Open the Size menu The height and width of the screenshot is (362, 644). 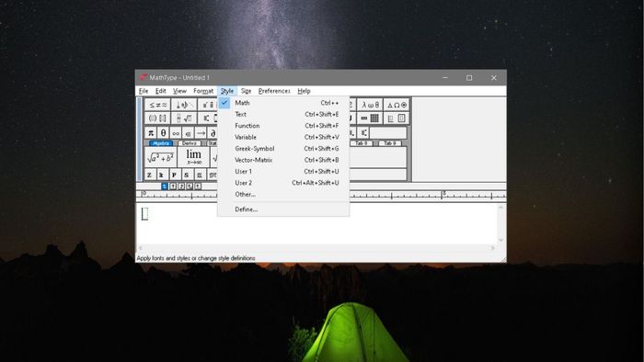(x=246, y=91)
